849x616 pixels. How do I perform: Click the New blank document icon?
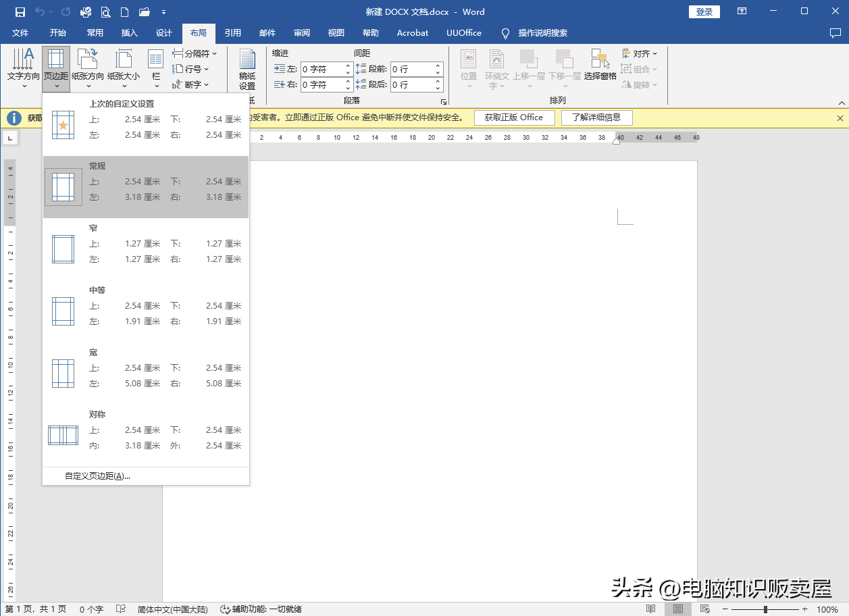(x=124, y=12)
